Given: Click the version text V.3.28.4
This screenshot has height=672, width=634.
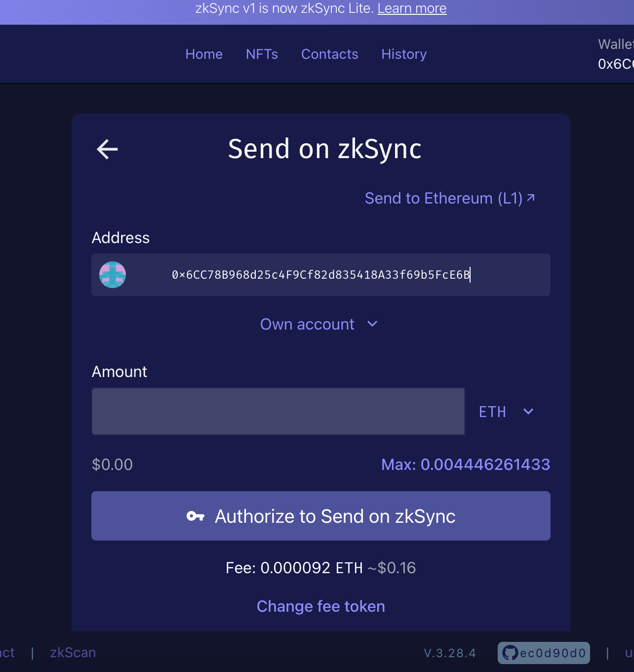Looking at the screenshot, I should 450,653.
